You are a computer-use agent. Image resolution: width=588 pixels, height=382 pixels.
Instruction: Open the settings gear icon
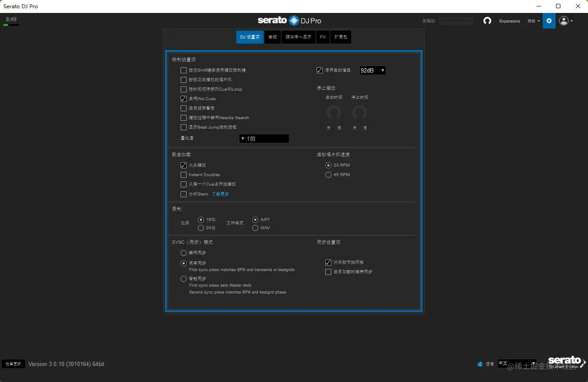point(549,21)
